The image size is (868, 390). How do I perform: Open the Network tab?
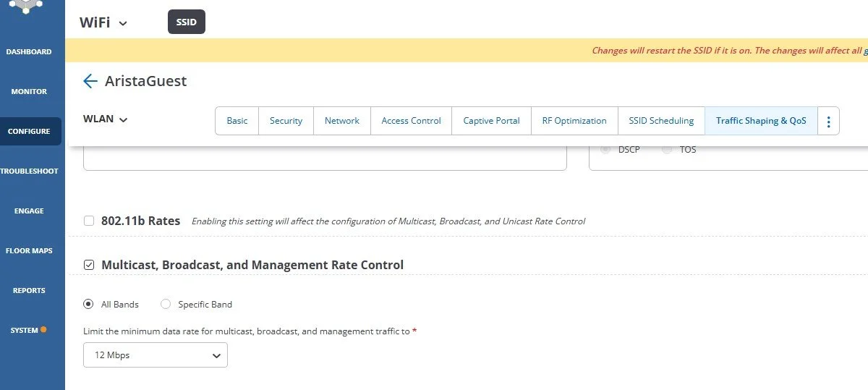coord(342,121)
